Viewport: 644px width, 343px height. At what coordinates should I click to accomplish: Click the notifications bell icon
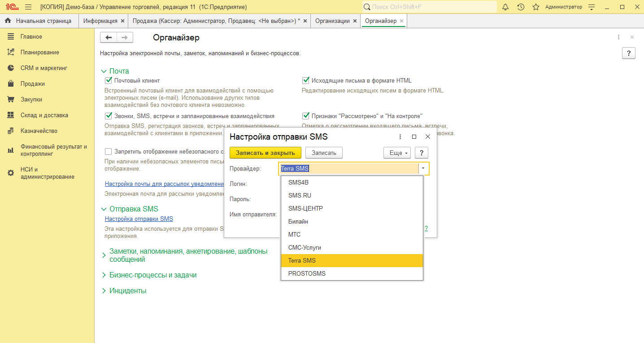[x=505, y=7]
